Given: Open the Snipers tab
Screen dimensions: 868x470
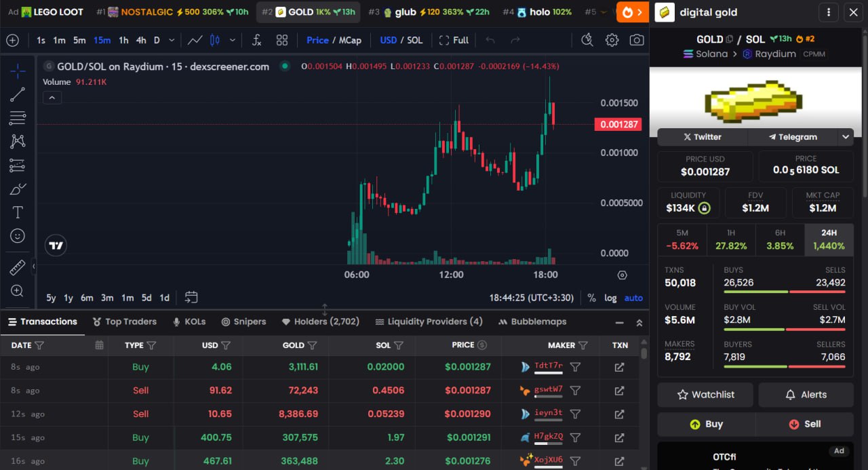Looking at the screenshot, I should click(x=243, y=321).
